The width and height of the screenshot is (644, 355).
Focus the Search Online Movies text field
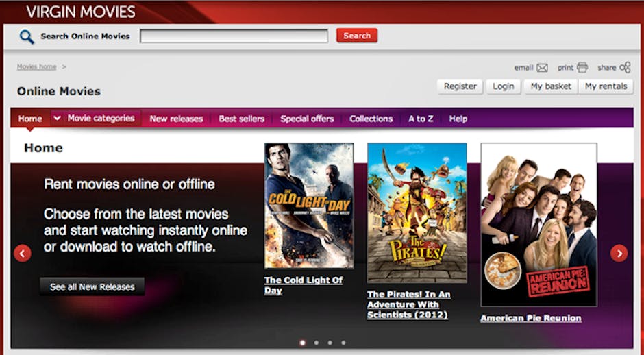click(x=234, y=36)
